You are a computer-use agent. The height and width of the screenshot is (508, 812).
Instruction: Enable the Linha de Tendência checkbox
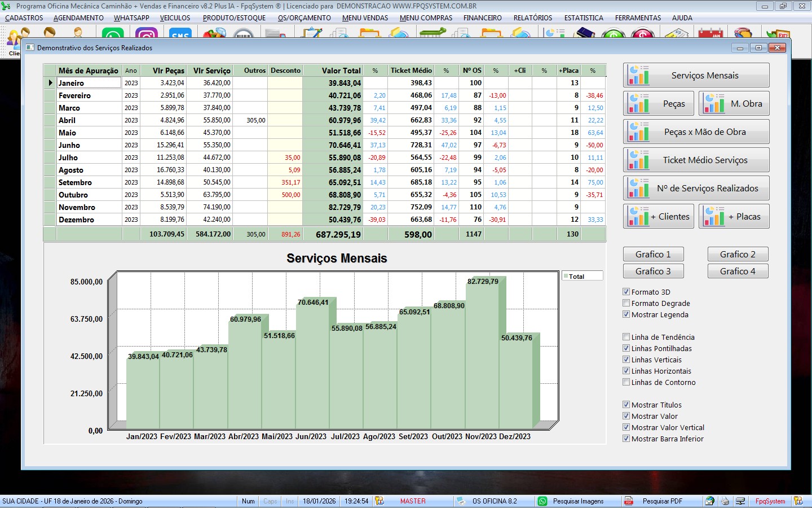click(x=626, y=337)
